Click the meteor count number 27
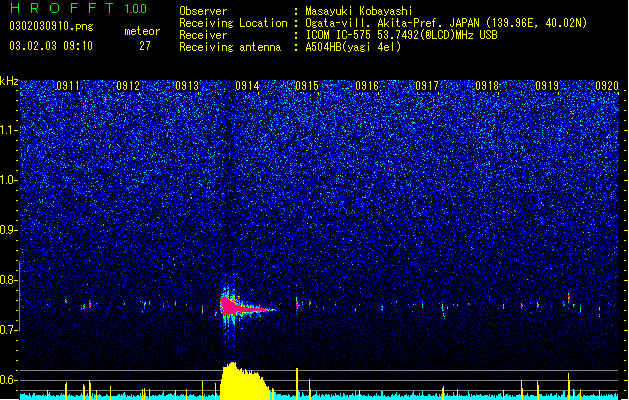629x400 pixels. 145,46
